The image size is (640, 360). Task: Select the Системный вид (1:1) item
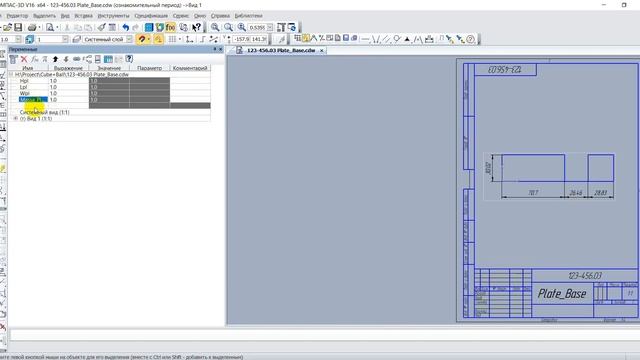44,112
